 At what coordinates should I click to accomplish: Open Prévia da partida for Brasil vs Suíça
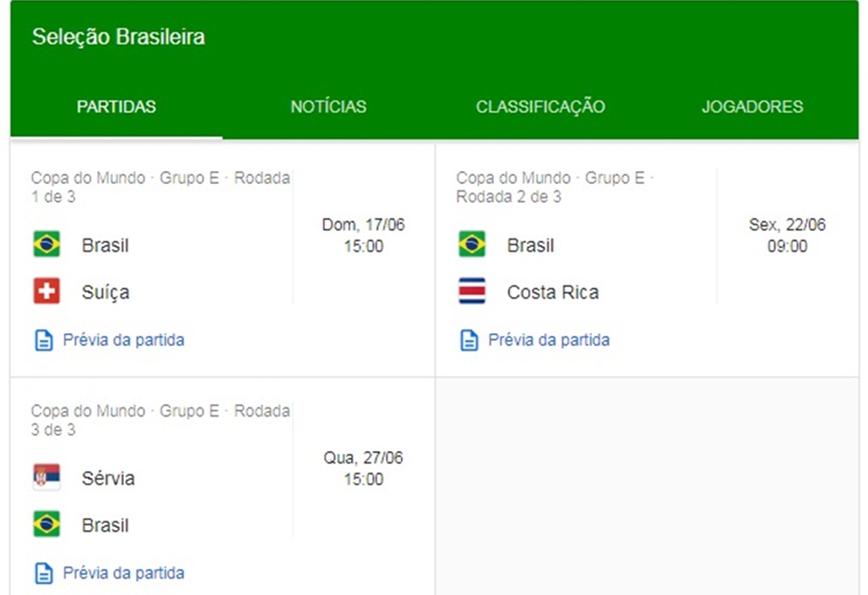point(123,340)
